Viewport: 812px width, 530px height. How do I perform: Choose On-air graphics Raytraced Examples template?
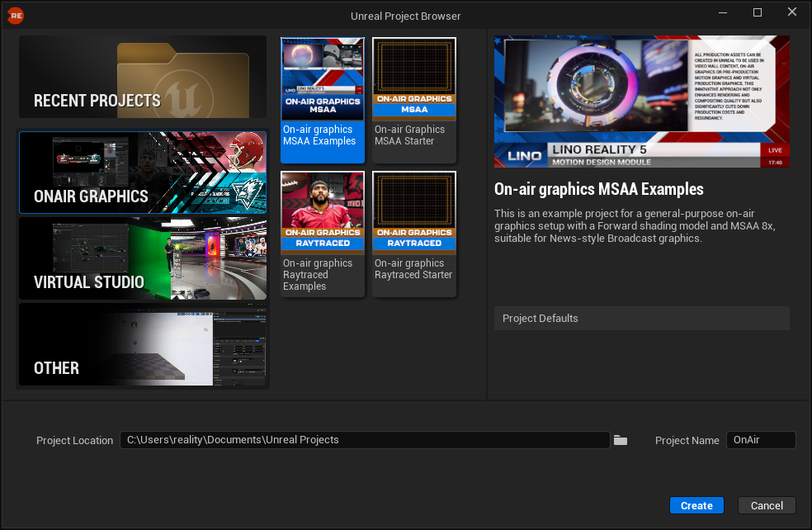coord(323,234)
